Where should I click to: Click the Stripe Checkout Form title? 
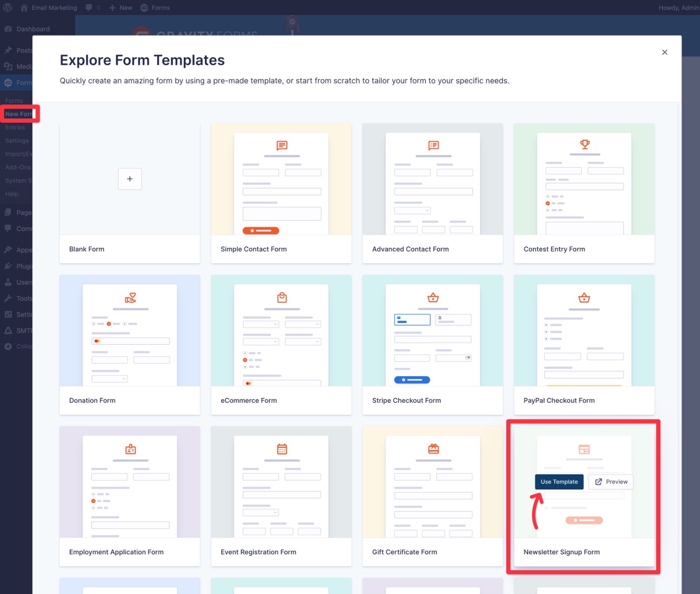(x=406, y=400)
